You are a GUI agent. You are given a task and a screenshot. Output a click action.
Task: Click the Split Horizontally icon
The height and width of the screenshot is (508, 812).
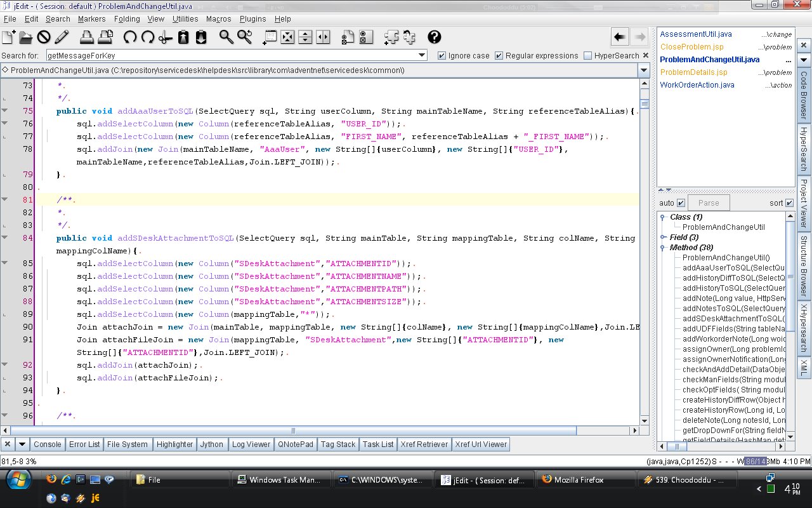[305, 37]
